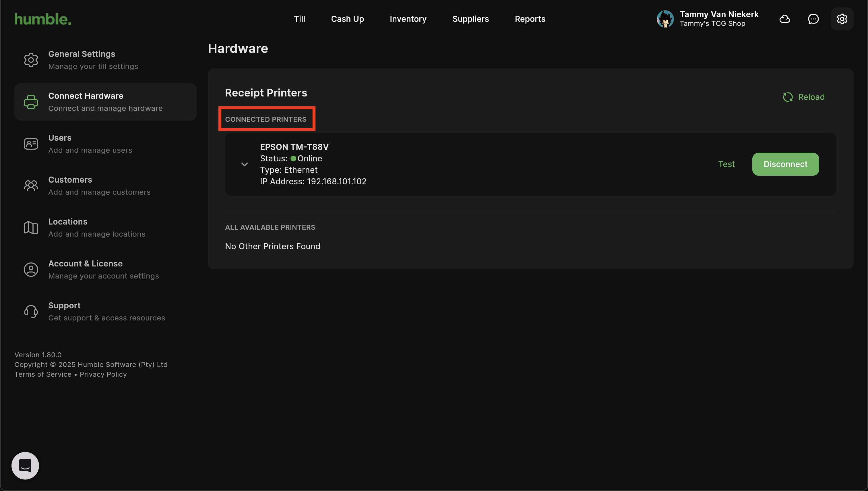Click the Users ID card icon
Image resolution: width=868 pixels, height=491 pixels.
pos(31,144)
